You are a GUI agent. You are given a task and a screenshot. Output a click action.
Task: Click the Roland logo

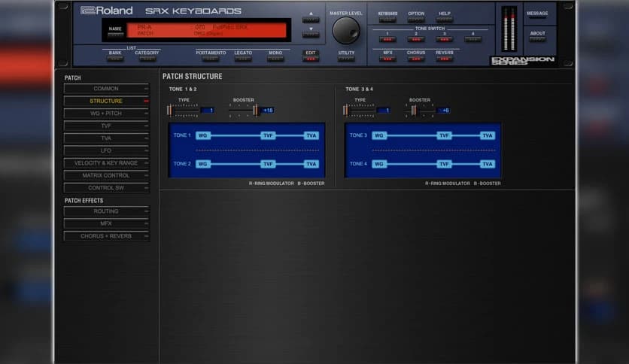(106, 11)
